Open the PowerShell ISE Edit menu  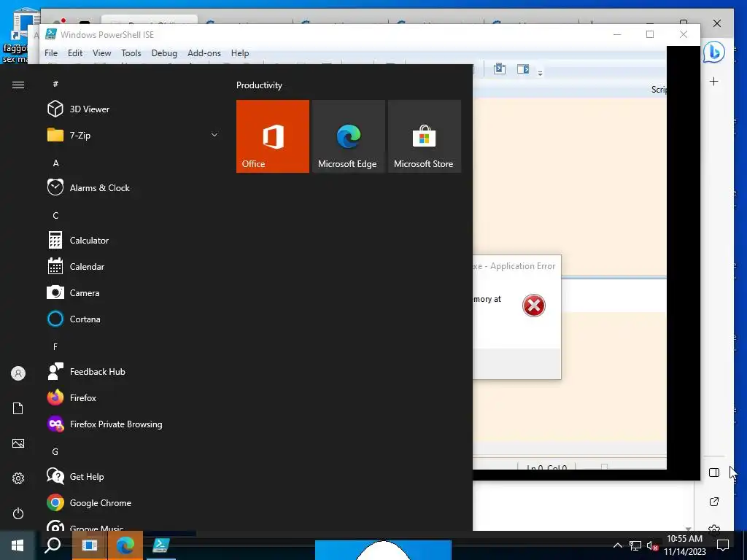(75, 53)
